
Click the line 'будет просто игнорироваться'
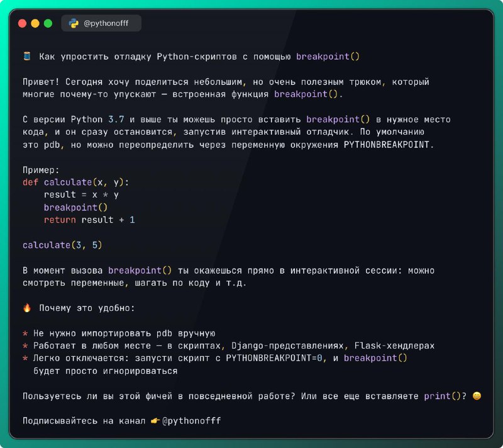pos(105,371)
